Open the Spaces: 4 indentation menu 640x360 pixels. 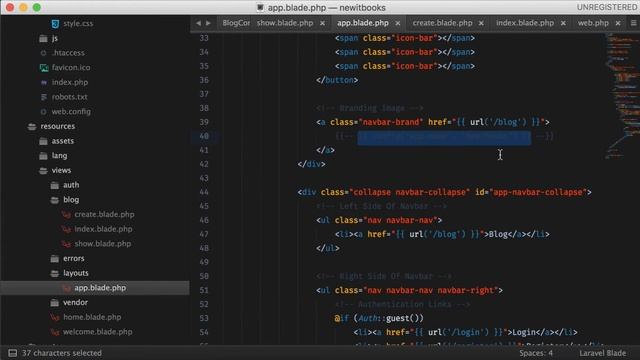pyautogui.click(x=536, y=353)
